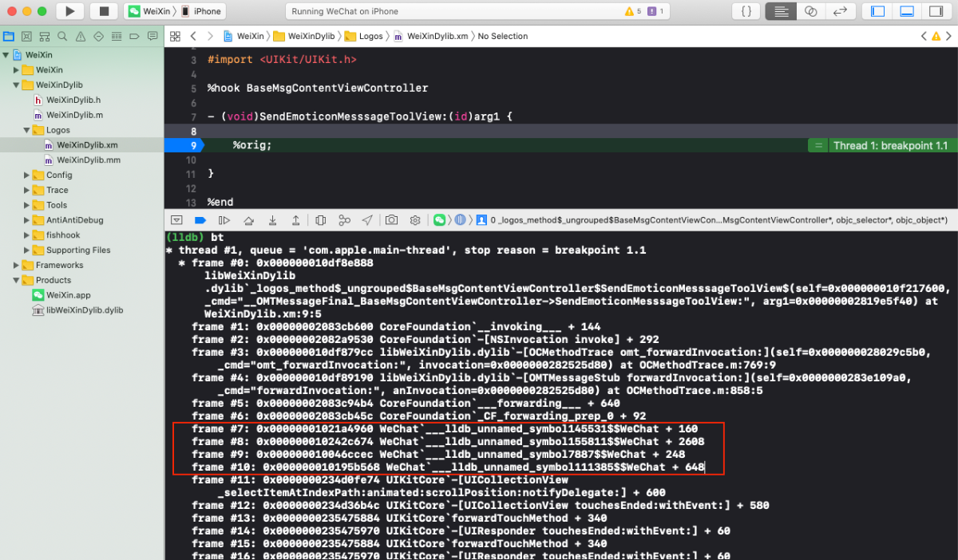
Task: Expand the Frameworks group
Action: click(16, 266)
